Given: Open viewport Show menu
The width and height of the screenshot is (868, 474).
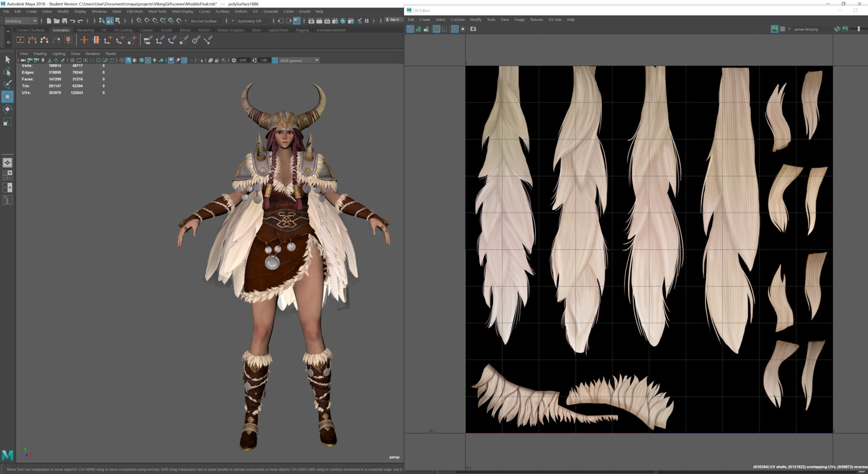Looking at the screenshot, I should 75,54.
